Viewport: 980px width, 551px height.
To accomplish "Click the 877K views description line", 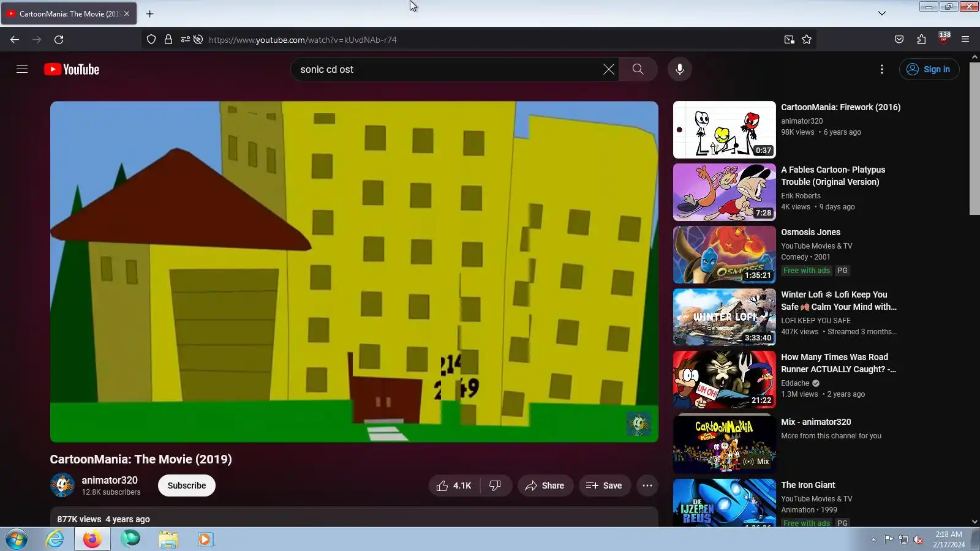I will 104,519.
